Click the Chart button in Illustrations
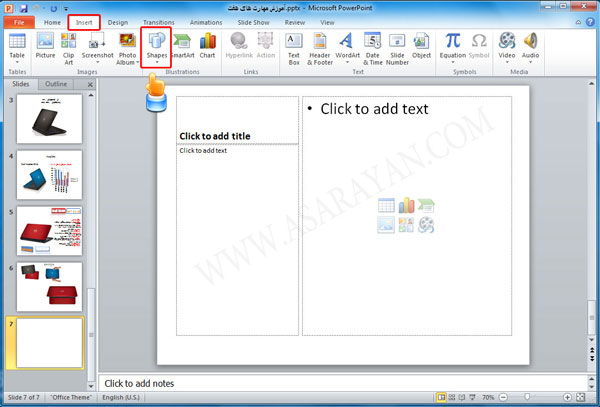The width and height of the screenshot is (600, 407). tap(207, 46)
